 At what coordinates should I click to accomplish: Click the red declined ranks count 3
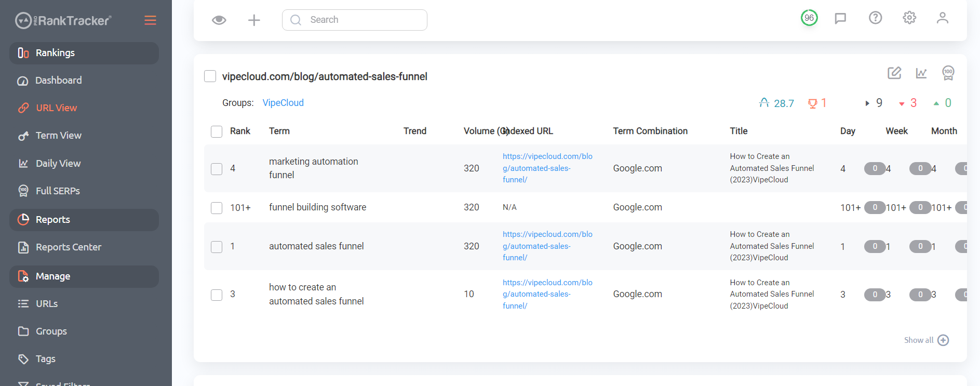tap(908, 103)
